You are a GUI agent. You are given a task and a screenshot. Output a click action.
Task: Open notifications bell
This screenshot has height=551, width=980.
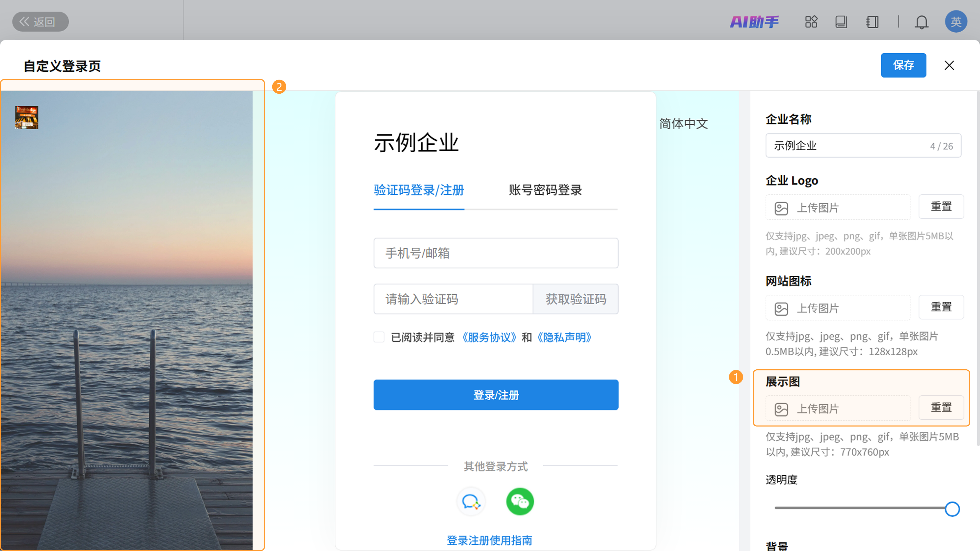(x=921, y=22)
